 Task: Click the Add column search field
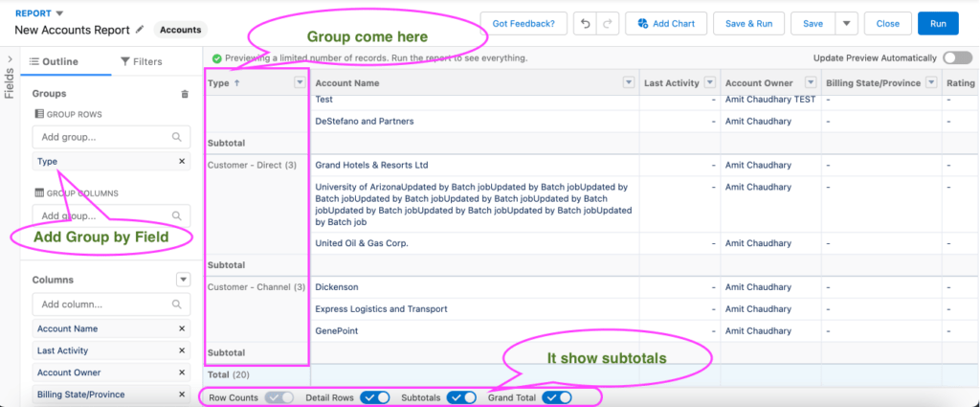click(111, 305)
